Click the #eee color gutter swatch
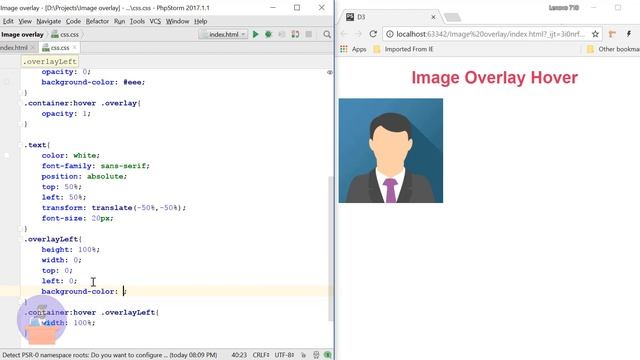Screen dimensions: 640x360 (7, 82)
